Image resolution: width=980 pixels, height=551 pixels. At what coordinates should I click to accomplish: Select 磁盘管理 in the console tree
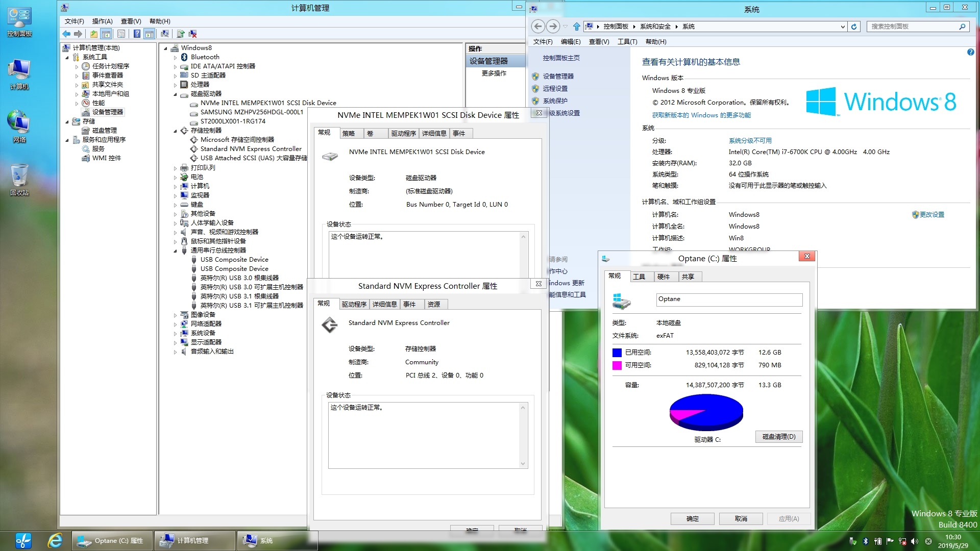click(105, 131)
